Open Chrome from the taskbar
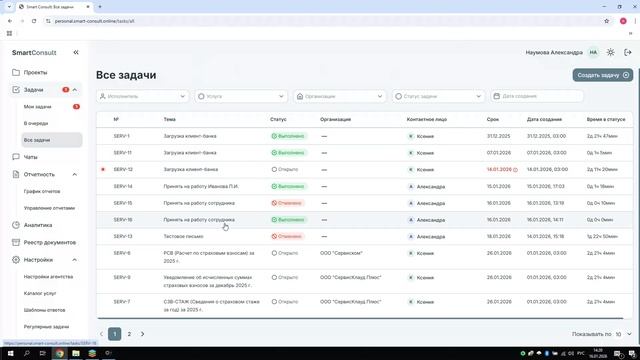Screen dimensions: 640x360 (60, 353)
